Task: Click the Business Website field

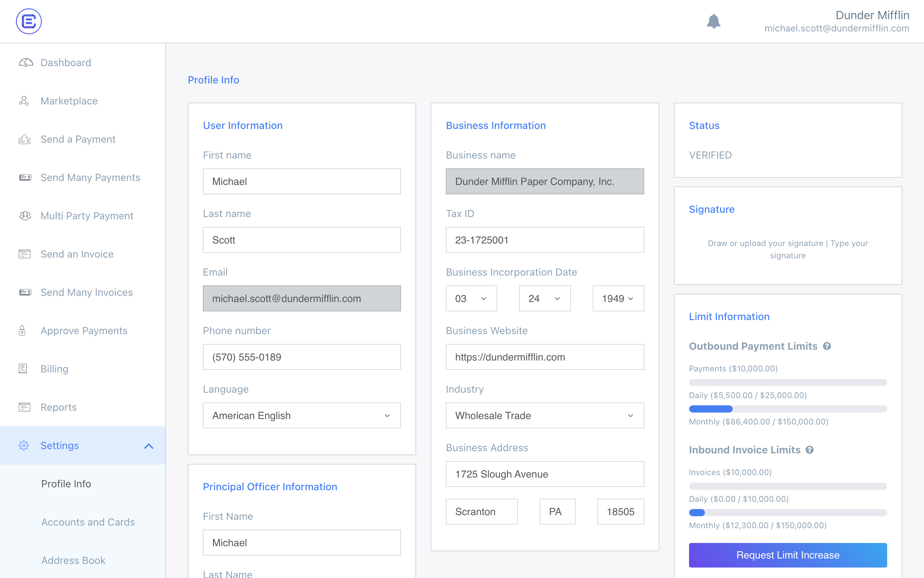Action: 544,357
